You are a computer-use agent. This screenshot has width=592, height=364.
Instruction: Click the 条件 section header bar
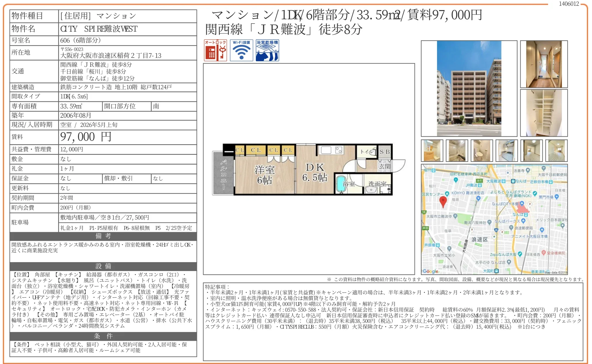(x=103, y=336)
